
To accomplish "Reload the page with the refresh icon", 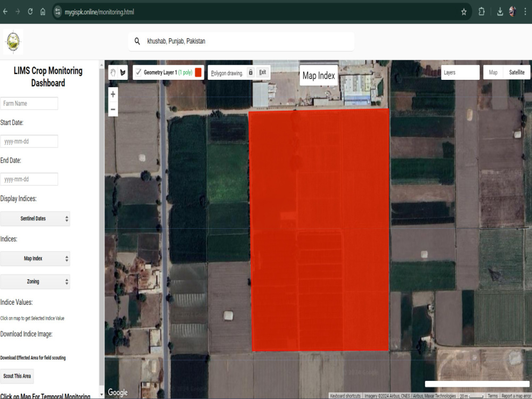I will click(30, 12).
